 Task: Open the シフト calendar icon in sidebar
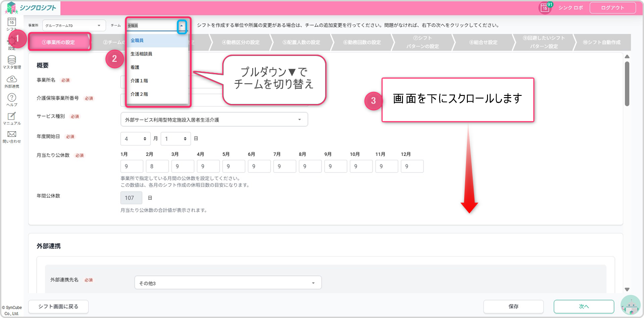pos(12,22)
